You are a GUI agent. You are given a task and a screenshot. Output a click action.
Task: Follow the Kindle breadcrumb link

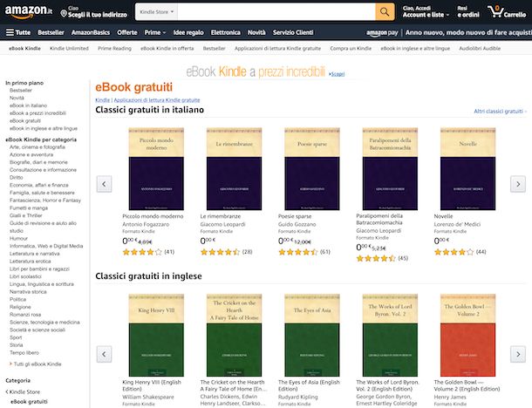coord(102,100)
